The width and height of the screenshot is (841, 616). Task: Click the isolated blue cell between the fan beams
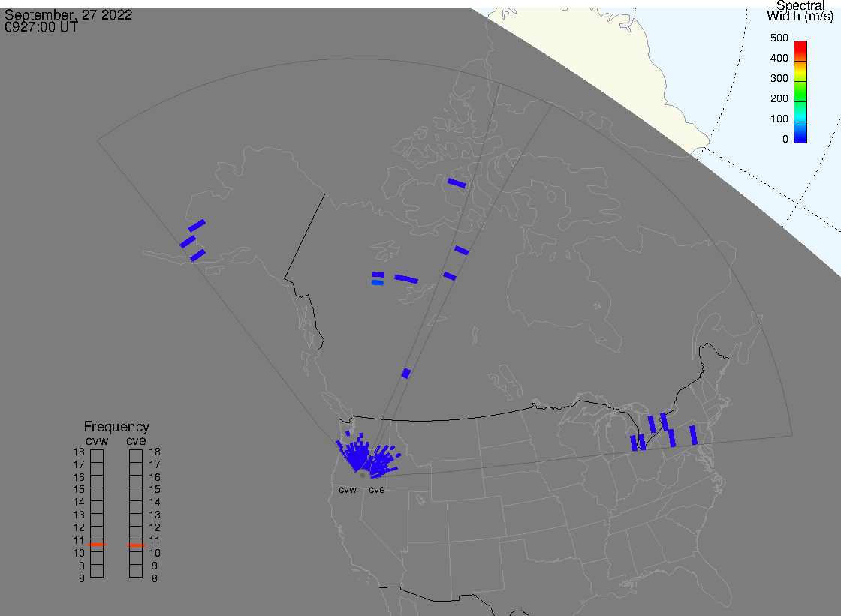(406, 374)
